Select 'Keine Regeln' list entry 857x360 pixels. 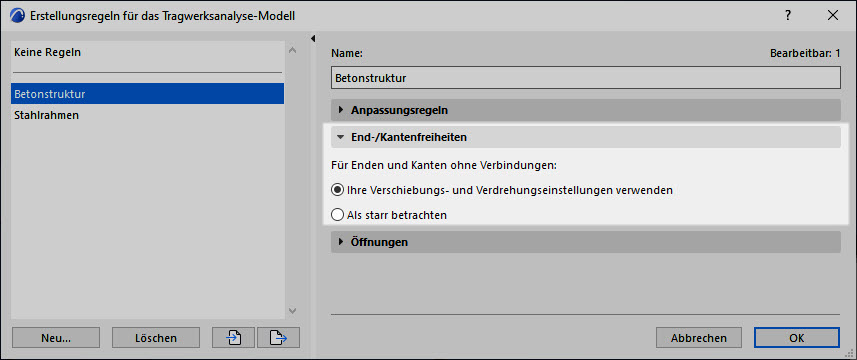pyautogui.click(x=147, y=53)
